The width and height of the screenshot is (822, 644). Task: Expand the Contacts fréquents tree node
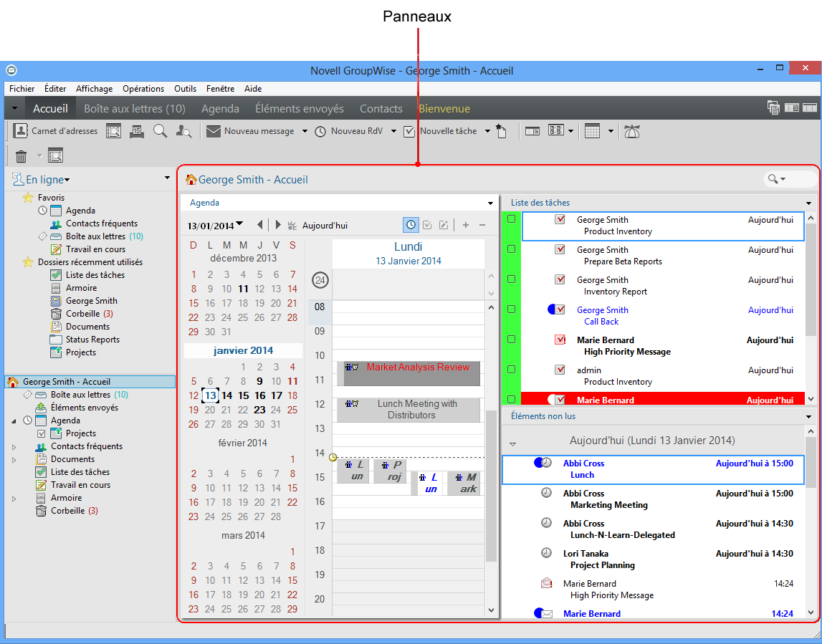coord(14,447)
